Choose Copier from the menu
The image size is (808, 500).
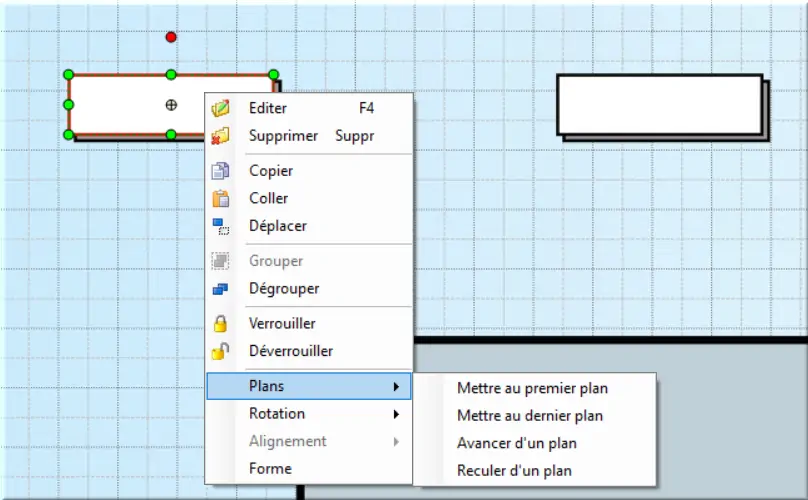[x=309, y=171]
